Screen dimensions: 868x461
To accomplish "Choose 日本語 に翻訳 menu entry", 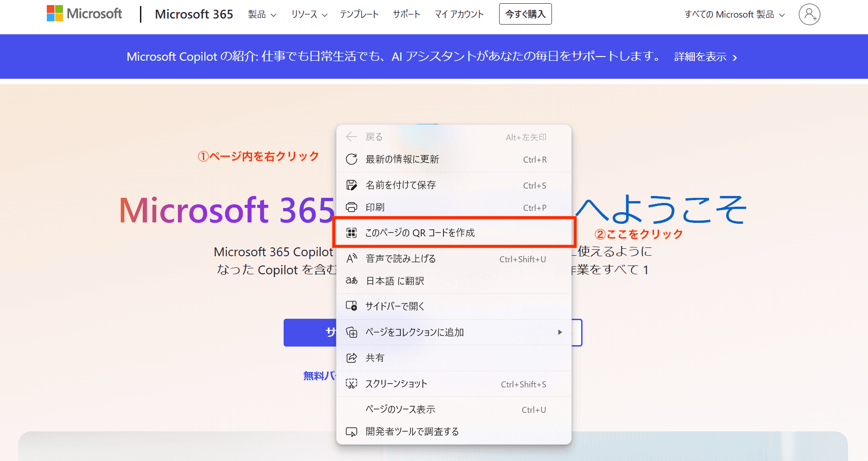I will (454, 281).
